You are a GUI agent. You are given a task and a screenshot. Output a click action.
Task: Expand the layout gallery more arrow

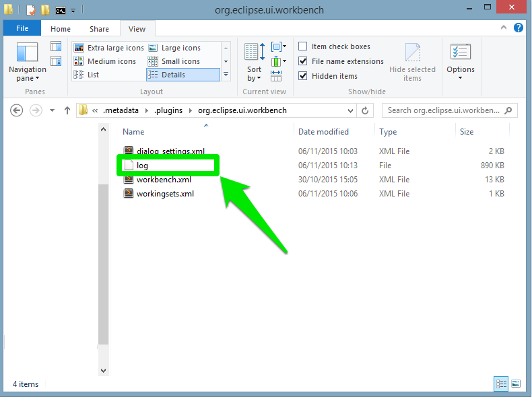click(x=226, y=74)
